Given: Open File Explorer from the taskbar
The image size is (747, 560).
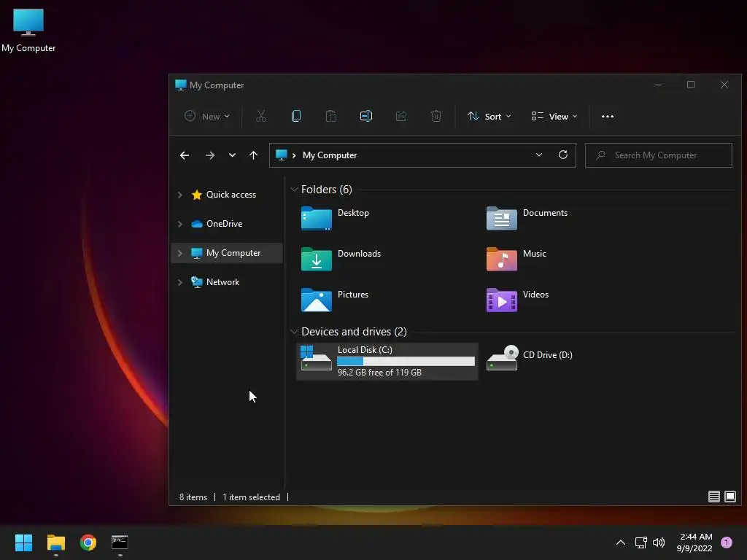Looking at the screenshot, I should 55,542.
